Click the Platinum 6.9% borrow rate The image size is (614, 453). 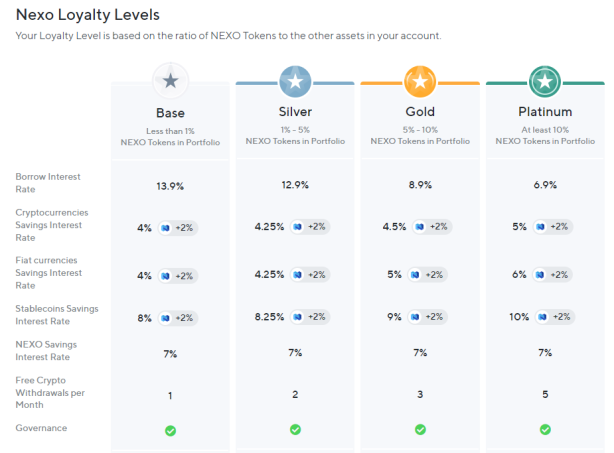[x=545, y=185]
